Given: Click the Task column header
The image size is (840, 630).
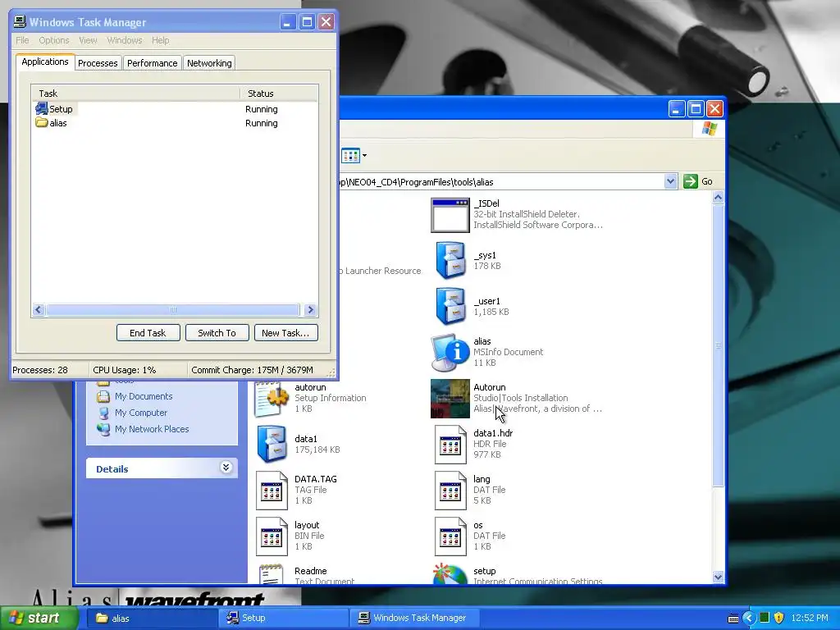Looking at the screenshot, I should 135,94.
